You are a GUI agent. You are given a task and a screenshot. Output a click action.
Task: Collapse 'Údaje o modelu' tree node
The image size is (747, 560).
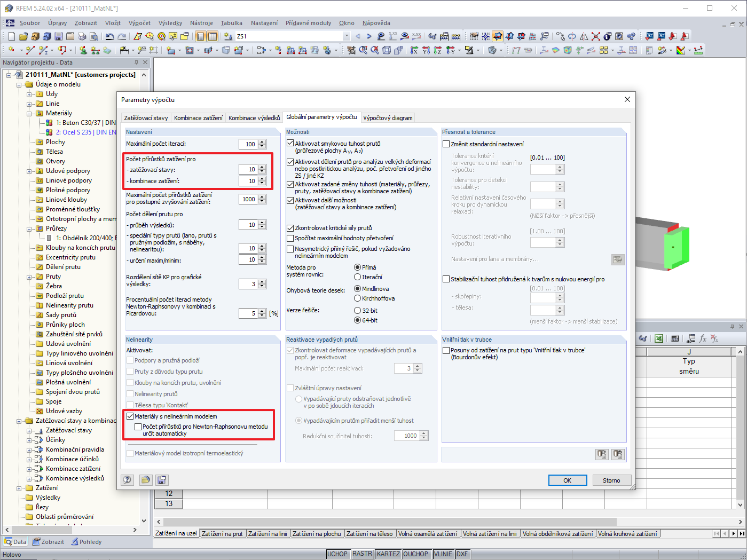[19, 84]
